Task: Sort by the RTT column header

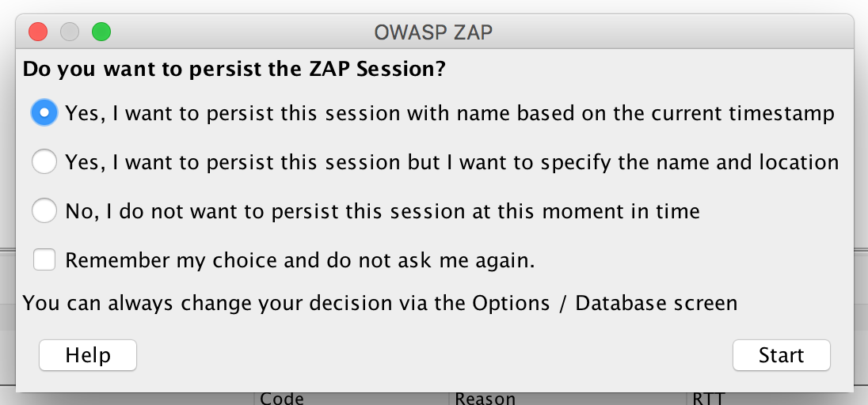Action: pos(708,399)
